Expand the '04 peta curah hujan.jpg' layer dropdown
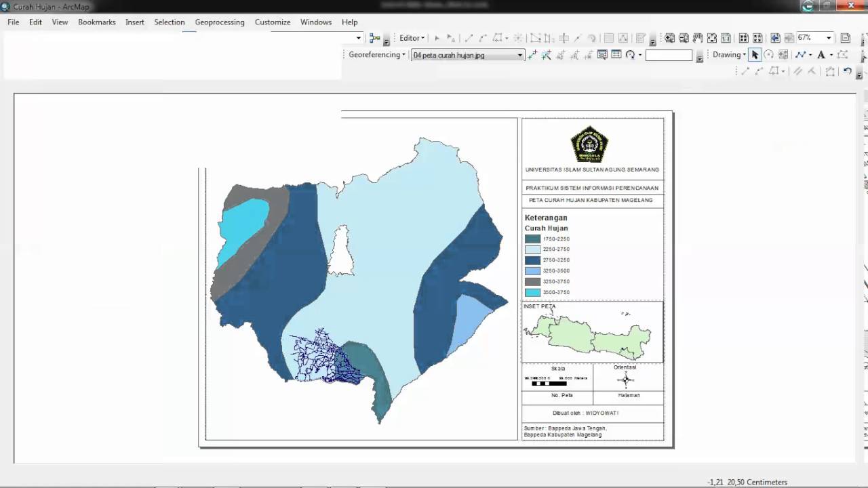The width and height of the screenshot is (868, 488). [520, 56]
